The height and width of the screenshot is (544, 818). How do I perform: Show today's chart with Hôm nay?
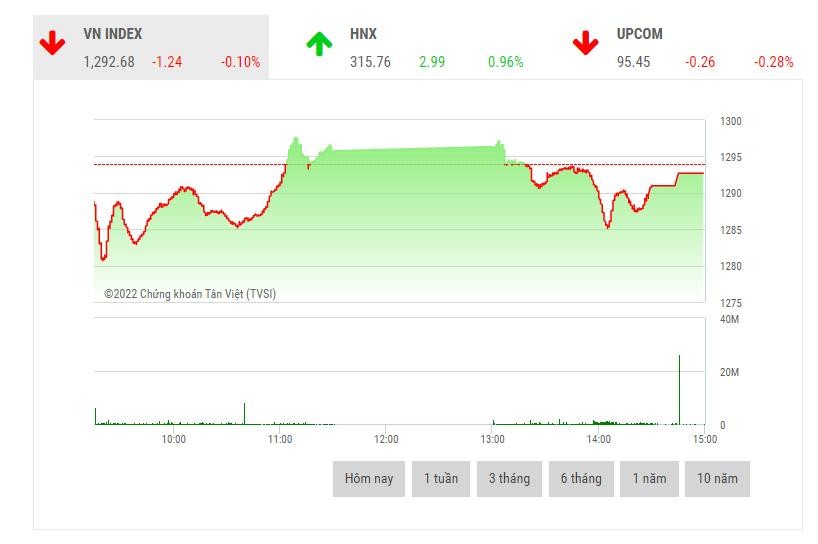click(x=369, y=479)
